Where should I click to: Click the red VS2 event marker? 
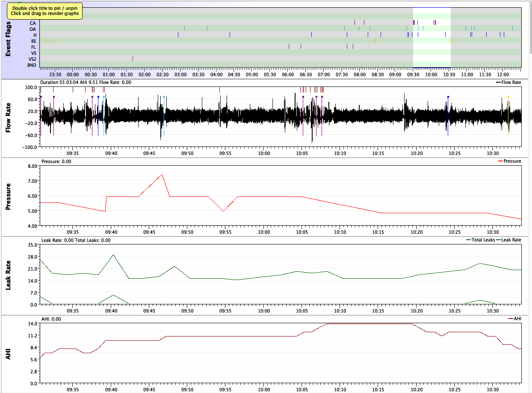133,58
